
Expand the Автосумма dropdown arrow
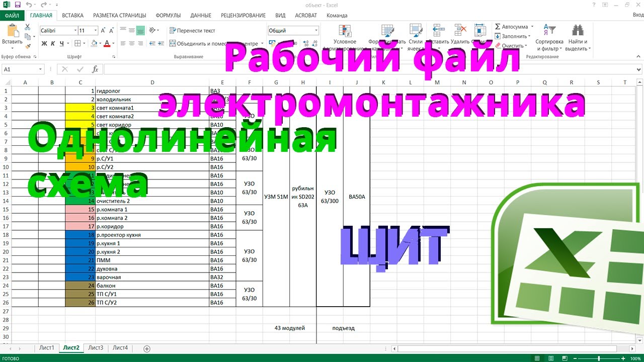531,27
